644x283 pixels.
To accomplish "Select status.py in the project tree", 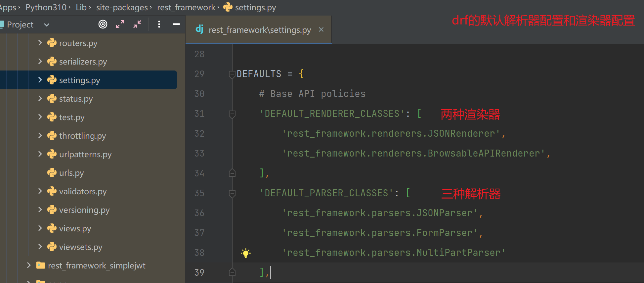I will (76, 99).
